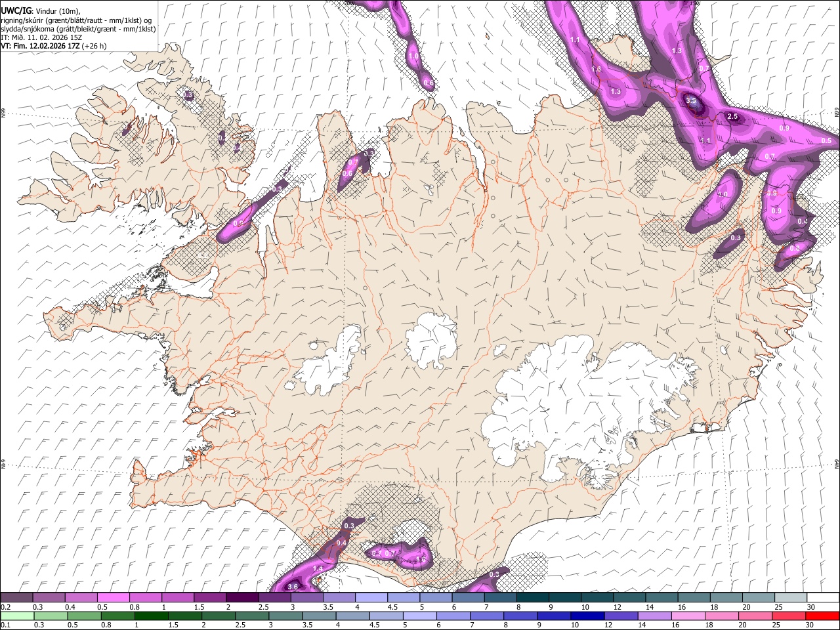Image resolution: width=840 pixels, height=630 pixels.
Task: Click the 0.4 label in the snow legend
Action: pos(70,607)
